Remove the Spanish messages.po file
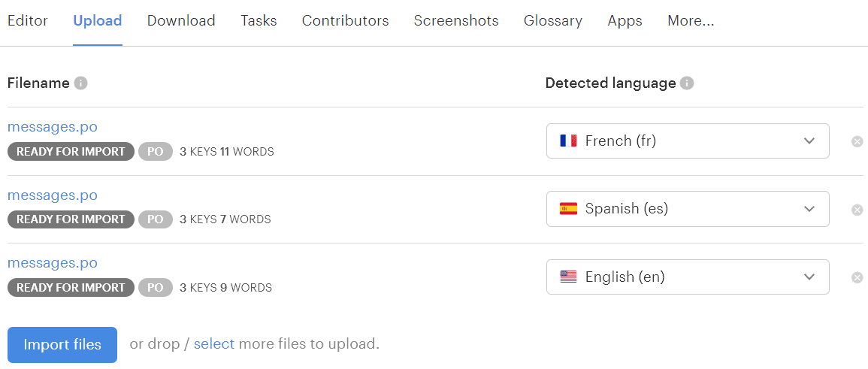Screen dimensions: 868x369 tap(857, 210)
